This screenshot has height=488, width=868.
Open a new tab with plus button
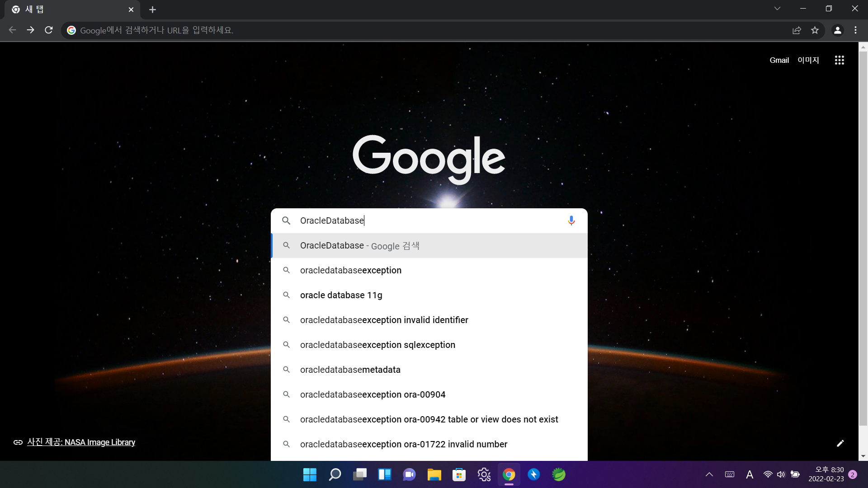152,9
